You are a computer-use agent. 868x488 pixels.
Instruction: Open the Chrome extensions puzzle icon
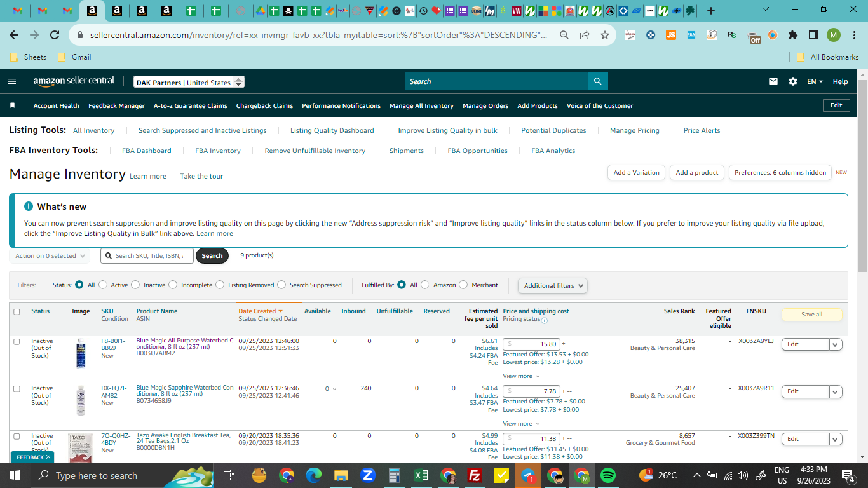coord(792,35)
